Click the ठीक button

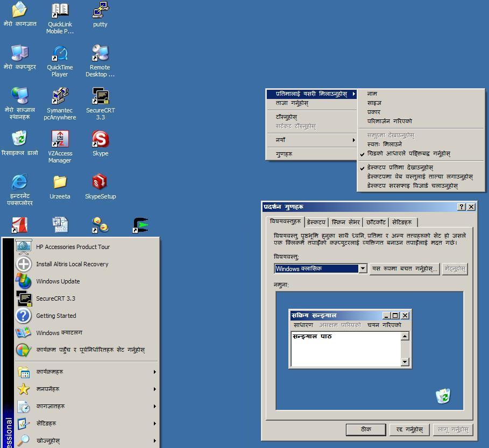pos(366,429)
